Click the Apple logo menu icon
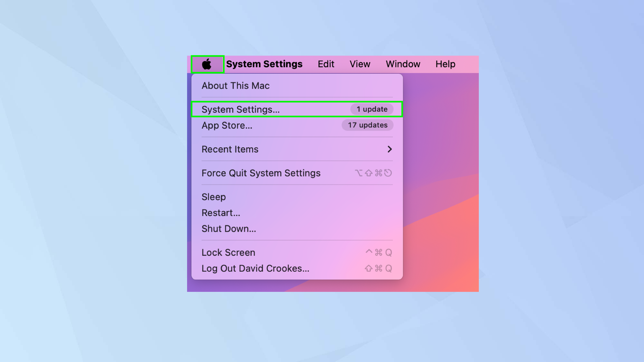 207,64
